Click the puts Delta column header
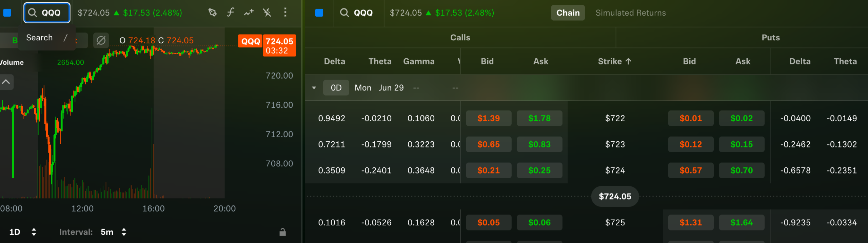 [800, 61]
